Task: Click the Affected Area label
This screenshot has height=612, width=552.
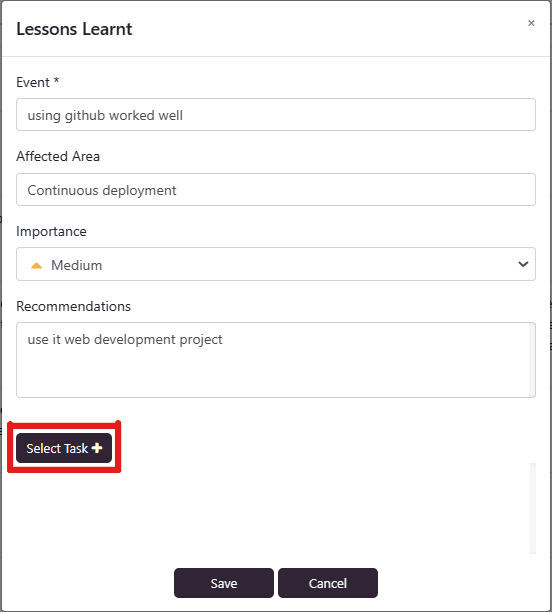Action: point(58,156)
